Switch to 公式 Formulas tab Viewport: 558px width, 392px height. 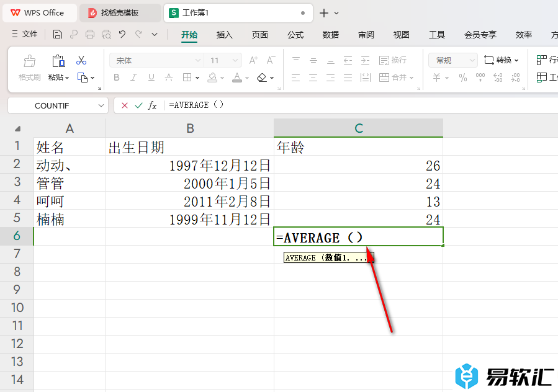pos(295,35)
